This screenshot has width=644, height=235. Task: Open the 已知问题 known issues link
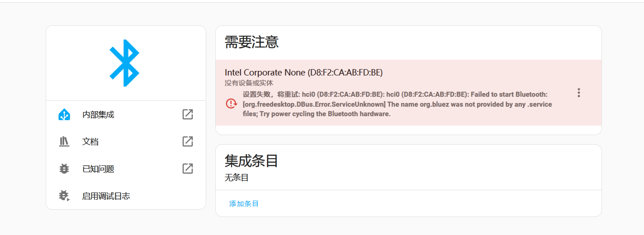click(x=126, y=169)
